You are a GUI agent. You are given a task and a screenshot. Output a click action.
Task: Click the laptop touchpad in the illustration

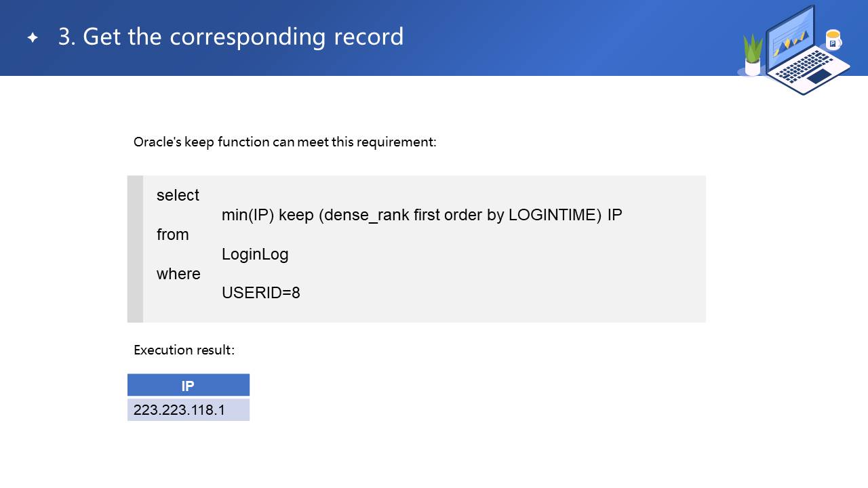click(818, 76)
